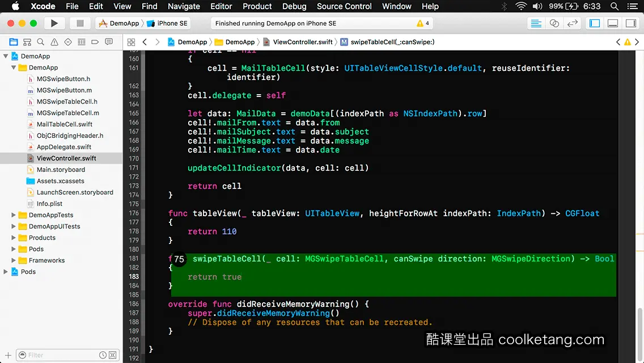644x363 pixels.
Task: Toggle the Navigator pane visibility
Action: [x=595, y=23]
